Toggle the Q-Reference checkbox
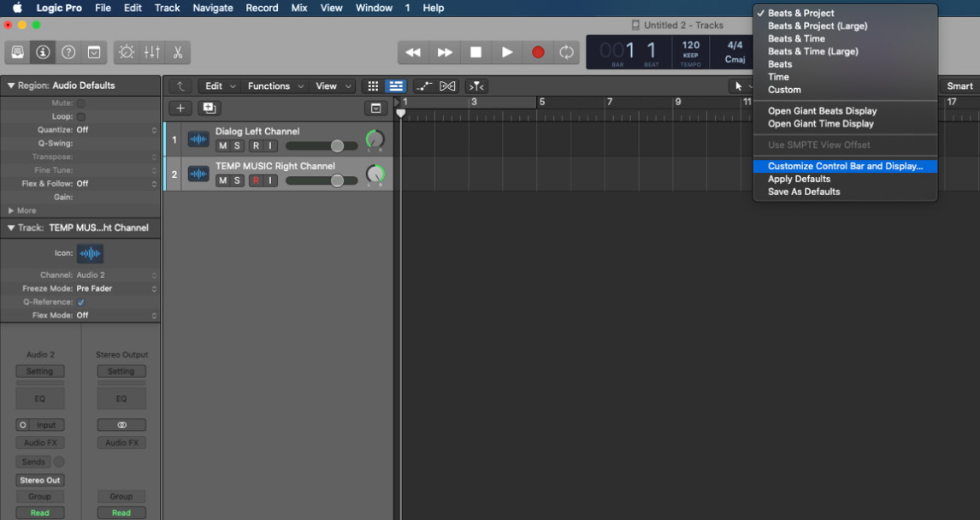Viewport: 980px width, 520px height. [x=80, y=302]
